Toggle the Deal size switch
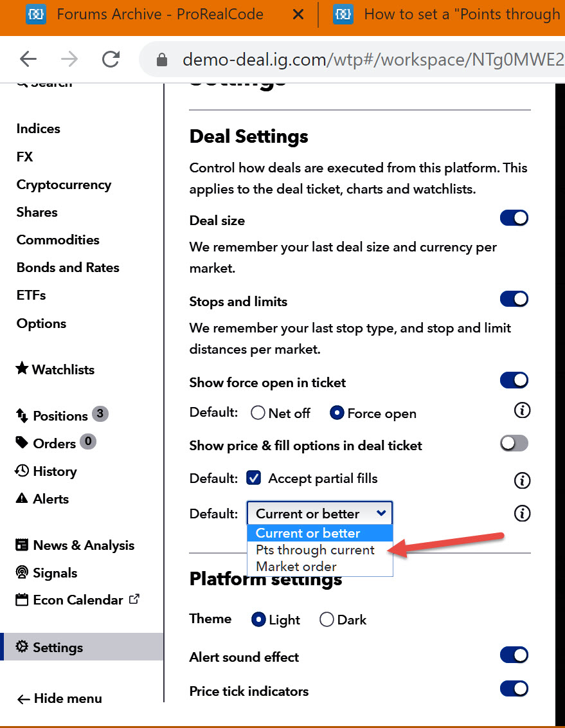Image resolution: width=565 pixels, height=728 pixels. (514, 218)
